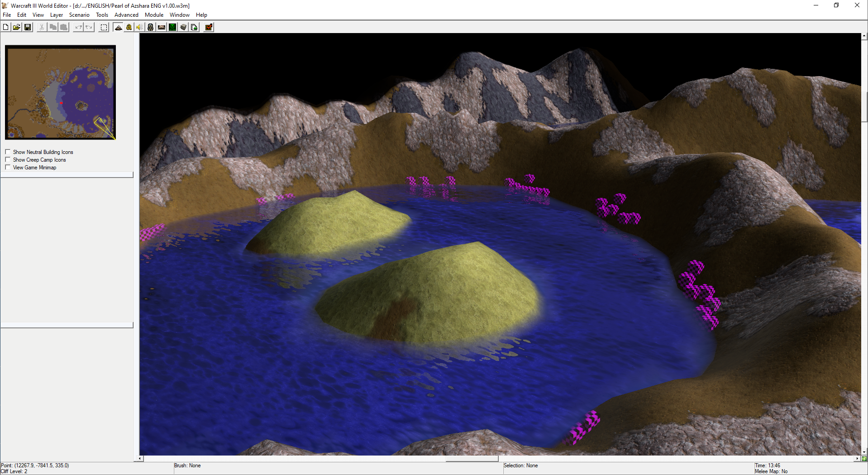The width and height of the screenshot is (868, 475).
Task: Click the 'Brush: None' status text
Action: coord(187,465)
